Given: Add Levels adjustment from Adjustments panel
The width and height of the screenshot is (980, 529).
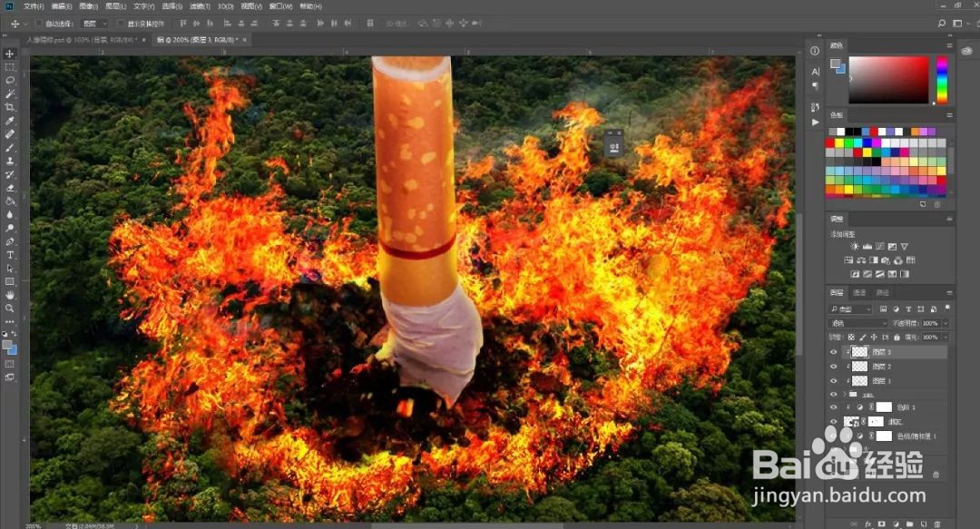Looking at the screenshot, I should pos(867,247).
